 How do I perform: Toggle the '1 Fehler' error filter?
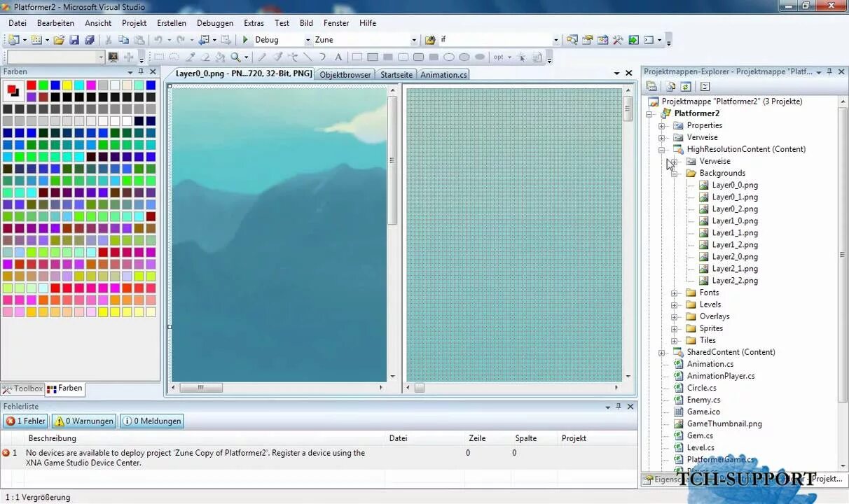point(25,421)
